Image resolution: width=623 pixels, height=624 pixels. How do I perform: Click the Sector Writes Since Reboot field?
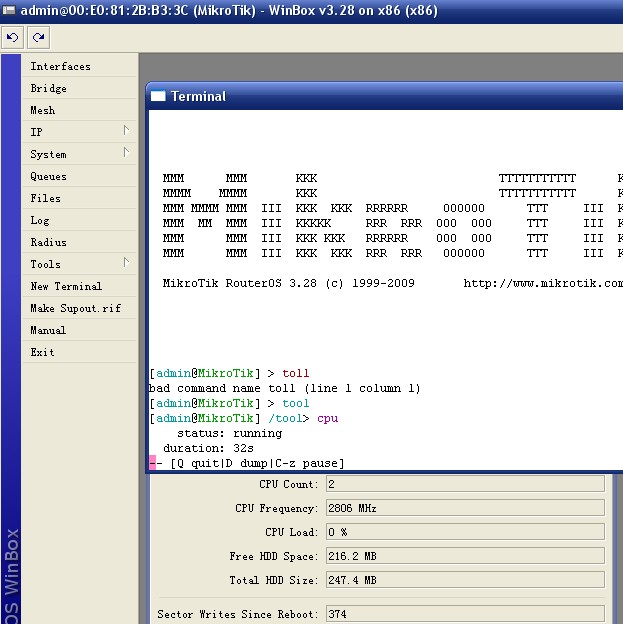tap(465, 614)
